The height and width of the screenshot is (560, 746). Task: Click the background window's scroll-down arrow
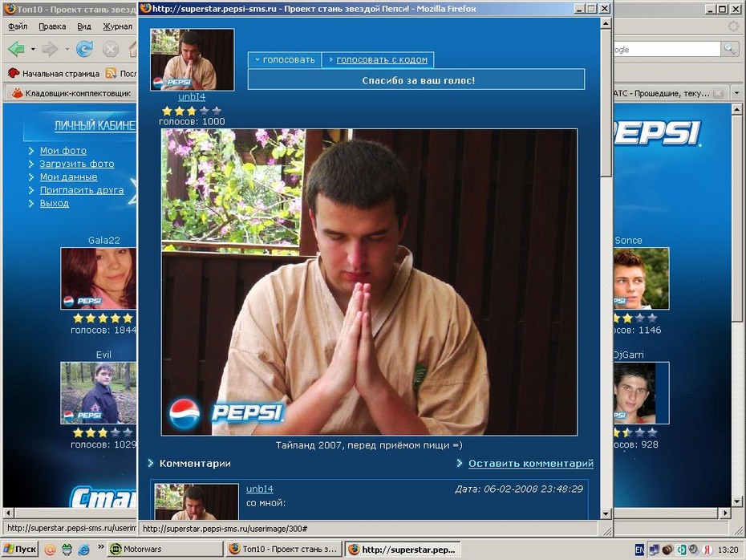pyautogui.click(x=736, y=501)
